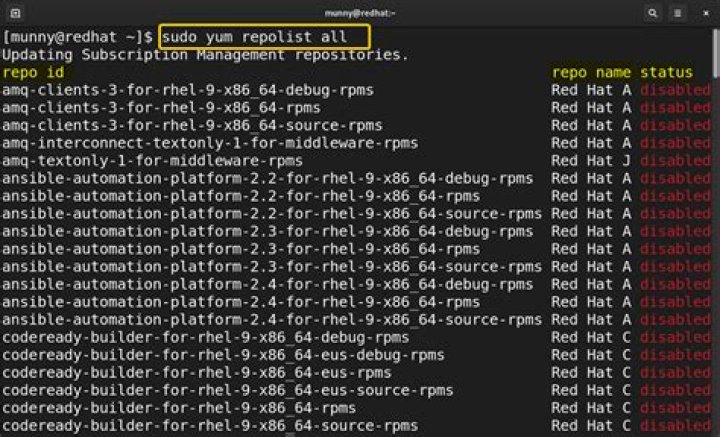This screenshot has height=437, width=720.
Task: Click the "Red Hat J" repo name text
Action: pos(591,161)
